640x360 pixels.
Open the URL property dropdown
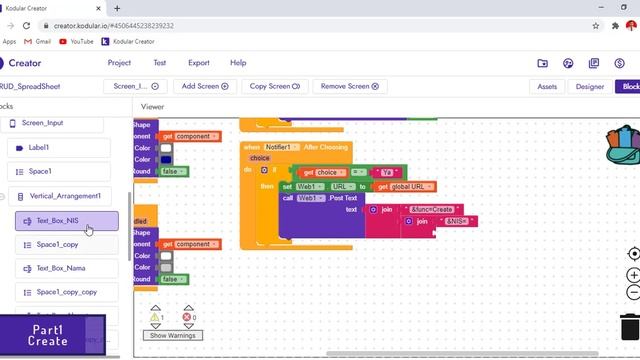[x=342, y=187]
